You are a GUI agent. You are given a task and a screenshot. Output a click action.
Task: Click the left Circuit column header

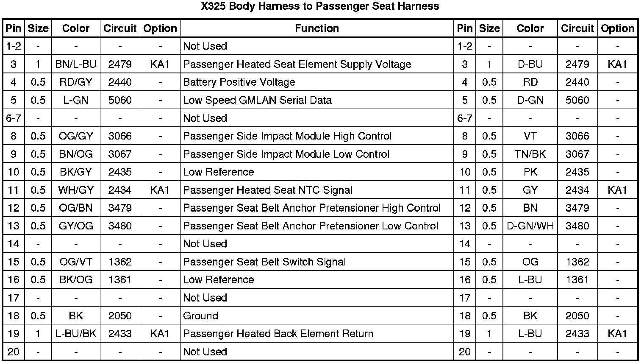(120, 28)
